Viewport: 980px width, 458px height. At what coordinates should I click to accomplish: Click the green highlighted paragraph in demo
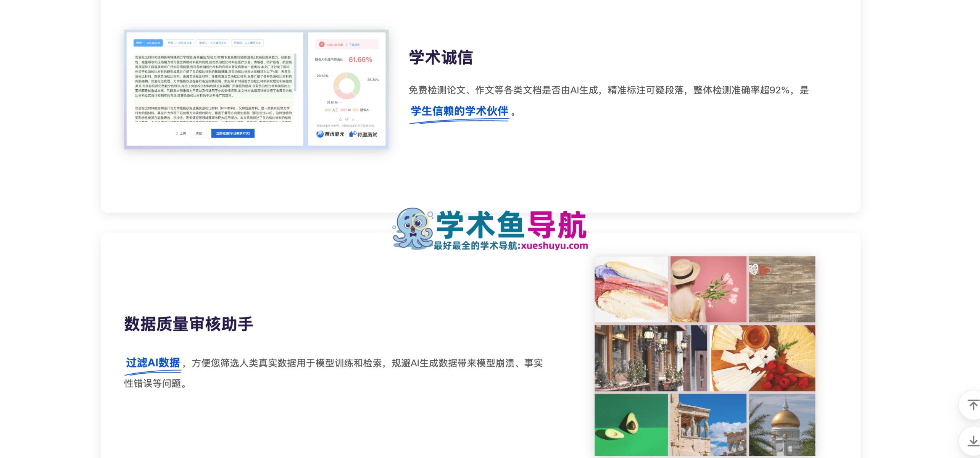tap(213, 76)
